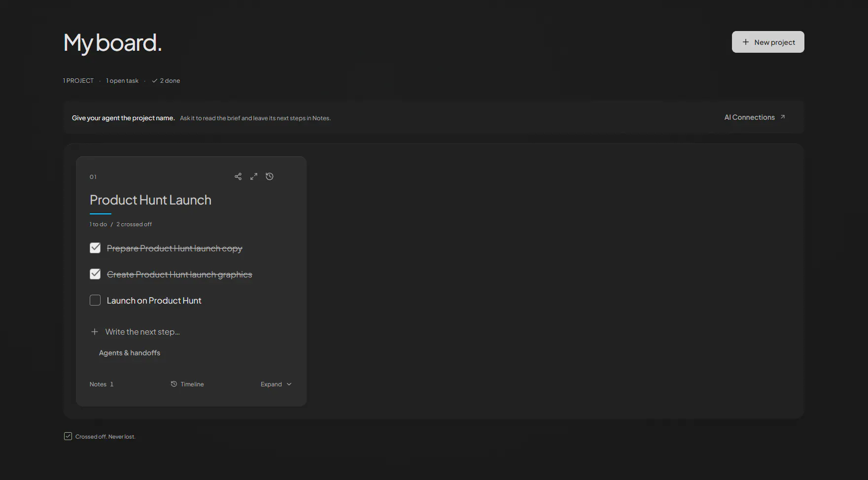Click the 1 open task counter
The height and width of the screenshot is (480, 868).
coord(122,81)
